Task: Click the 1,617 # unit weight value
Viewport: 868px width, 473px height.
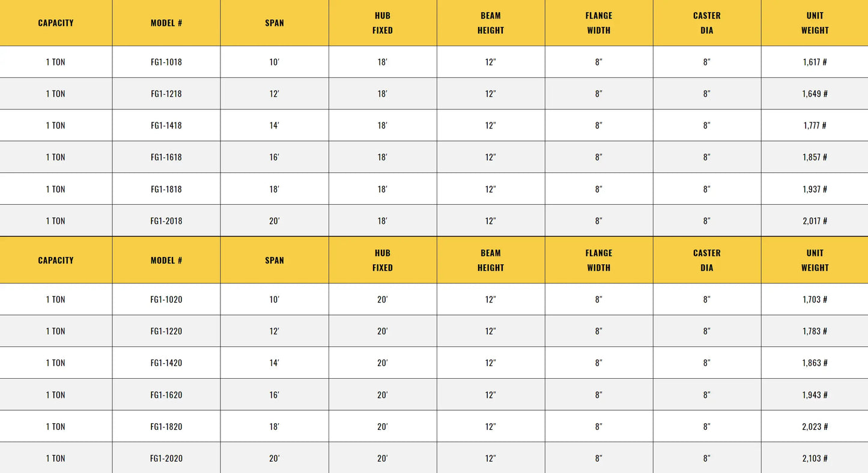Action: click(x=815, y=62)
